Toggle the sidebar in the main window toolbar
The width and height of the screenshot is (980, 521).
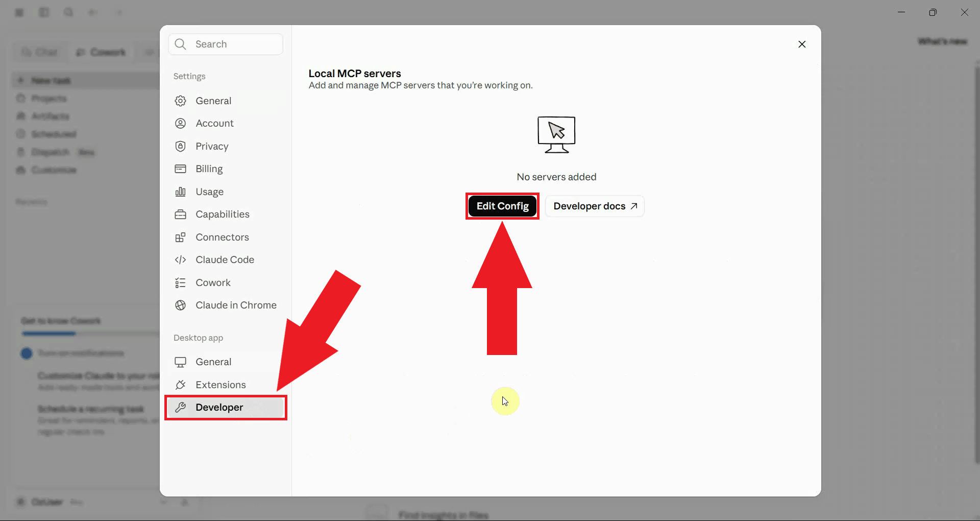[44, 12]
